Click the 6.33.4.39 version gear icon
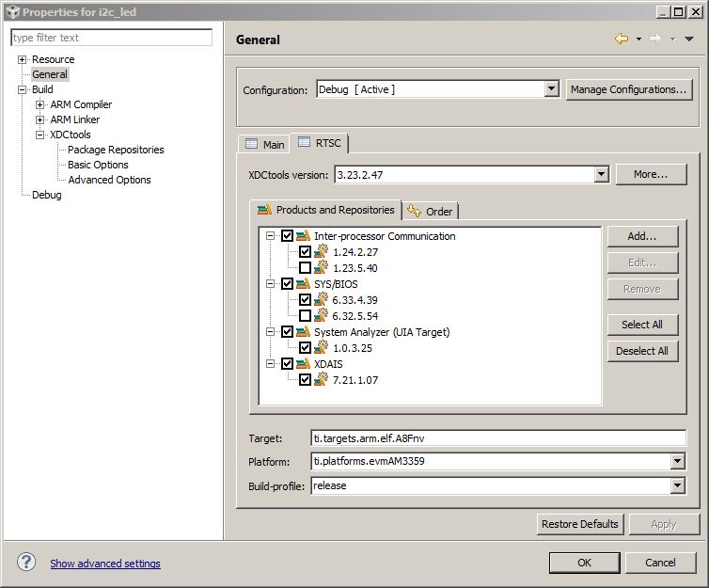The width and height of the screenshot is (709, 588). point(321,299)
